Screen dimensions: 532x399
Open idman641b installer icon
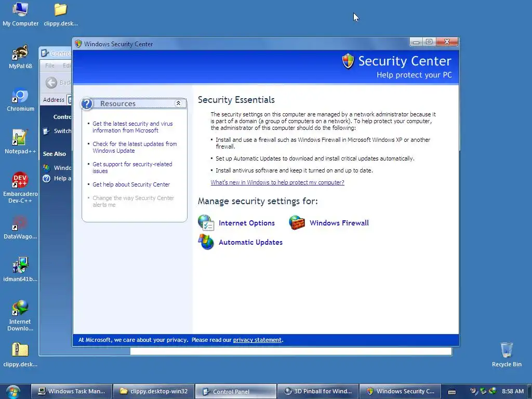click(x=20, y=270)
